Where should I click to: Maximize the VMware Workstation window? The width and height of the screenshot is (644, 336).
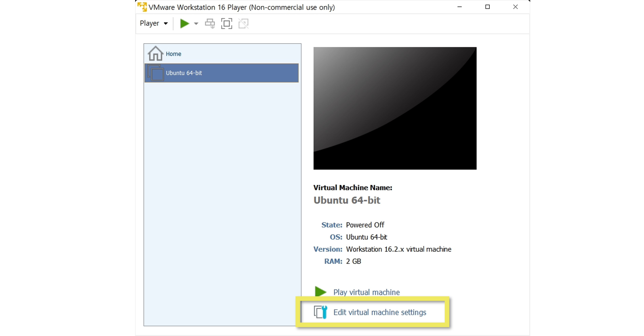coord(487,7)
